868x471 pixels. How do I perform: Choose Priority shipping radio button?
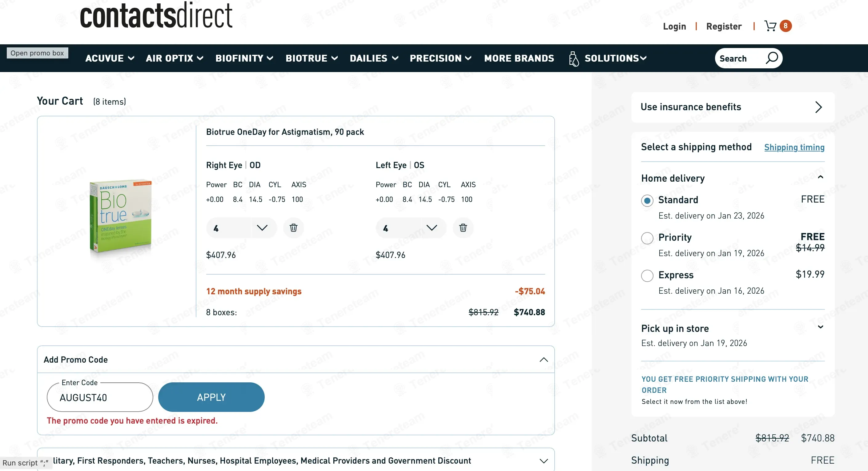click(x=647, y=238)
